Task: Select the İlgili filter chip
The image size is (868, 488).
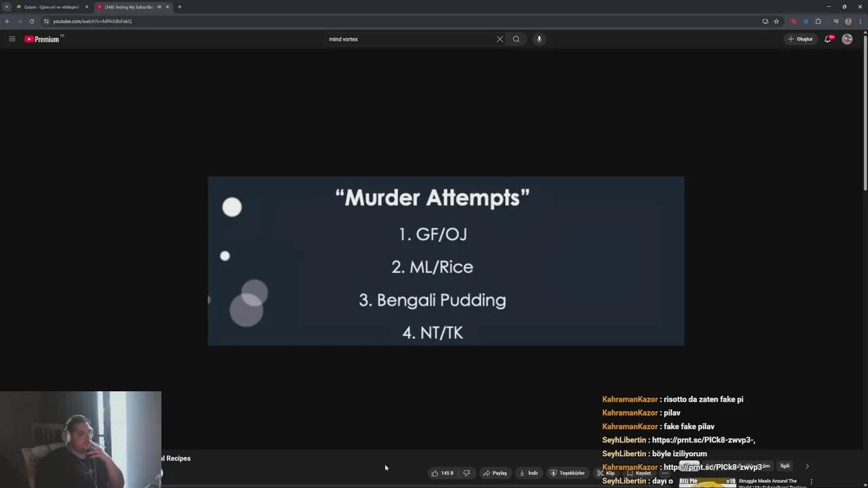Action: (x=785, y=466)
